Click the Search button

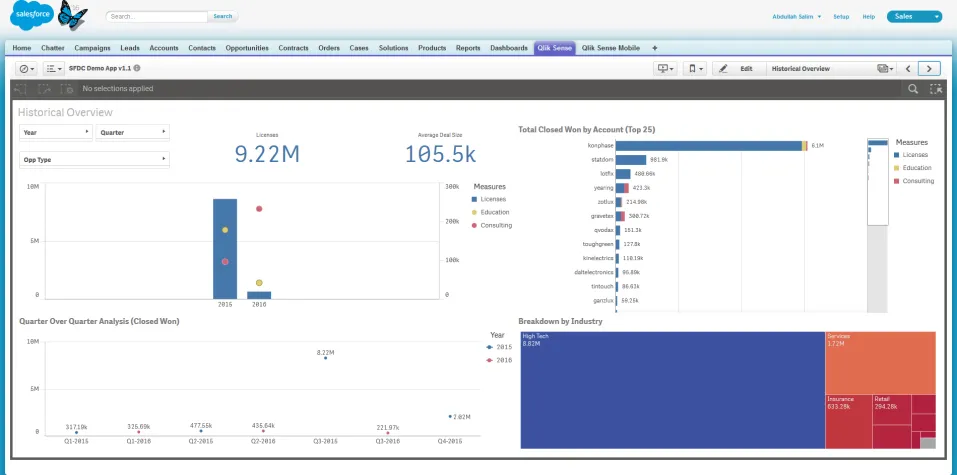click(x=223, y=16)
